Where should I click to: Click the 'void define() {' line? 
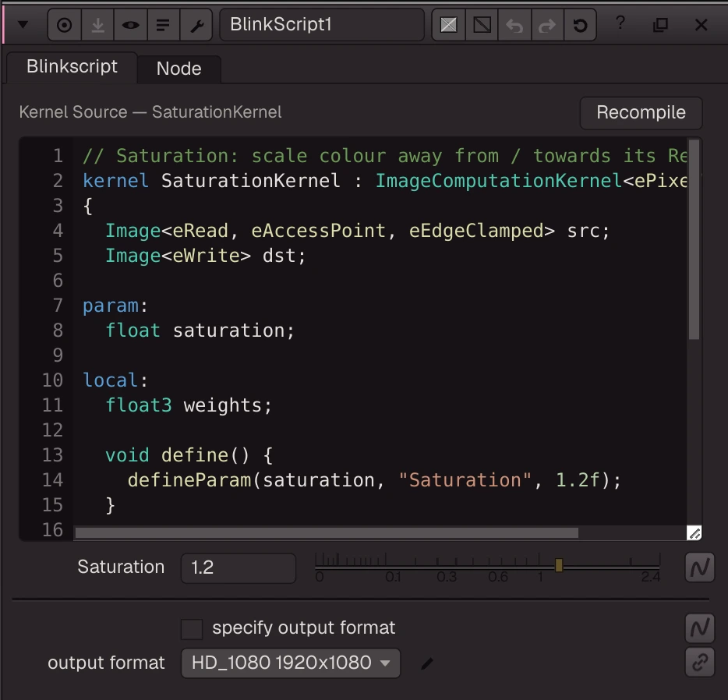tap(189, 455)
